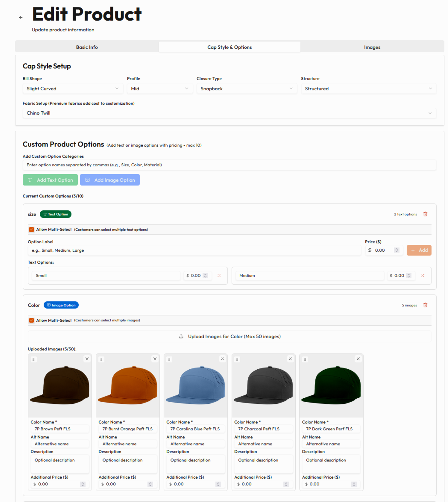The height and width of the screenshot is (502, 448).
Task: Adjust the new option Price stepper arrows
Action: (x=397, y=250)
